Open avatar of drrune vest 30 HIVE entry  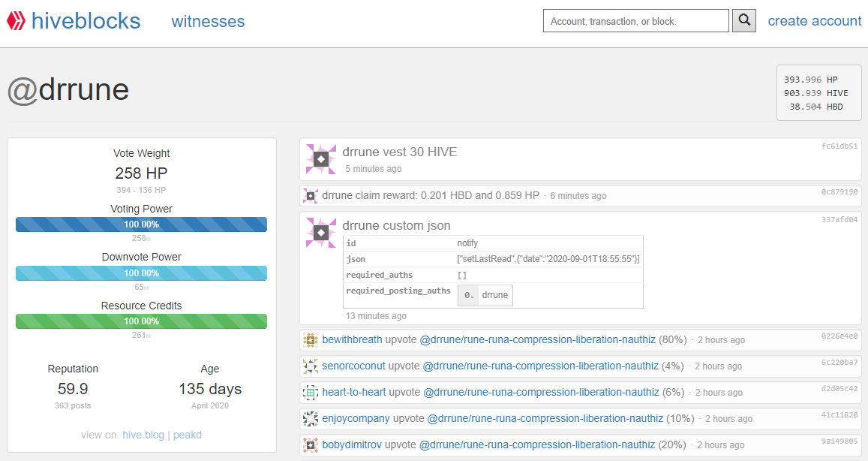tap(321, 160)
